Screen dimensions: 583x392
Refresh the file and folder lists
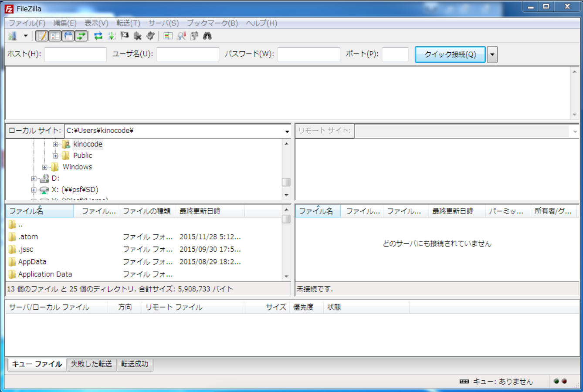point(98,36)
